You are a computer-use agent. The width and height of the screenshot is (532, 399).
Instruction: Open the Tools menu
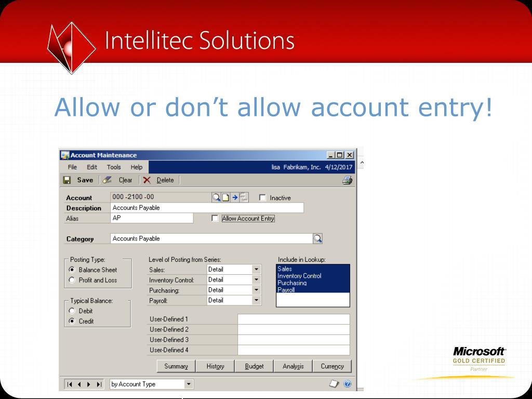click(x=114, y=167)
